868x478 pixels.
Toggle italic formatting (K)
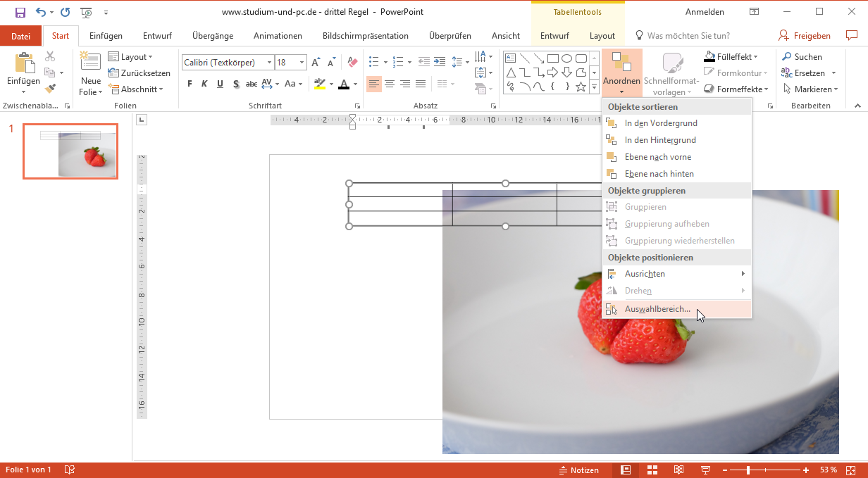pyautogui.click(x=204, y=84)
